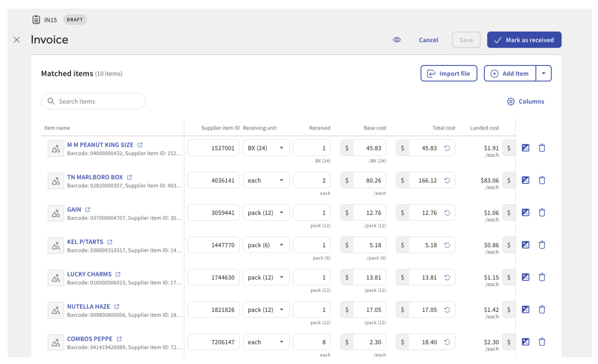The image size is (598, 364).
Task: Reset total cost 12.76 for GAIN
Action: 447,213
